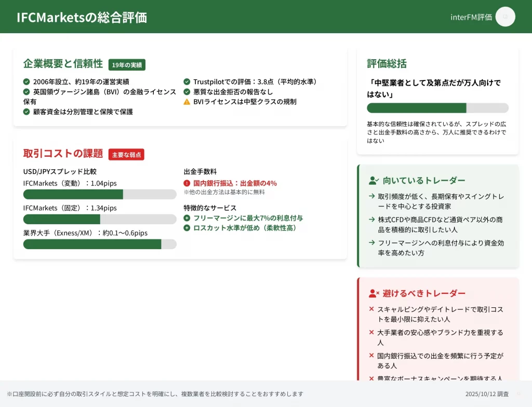Click the round icon beside interFM評価
The height and width of the screenshot is (407, 532).
click(505, 17)
